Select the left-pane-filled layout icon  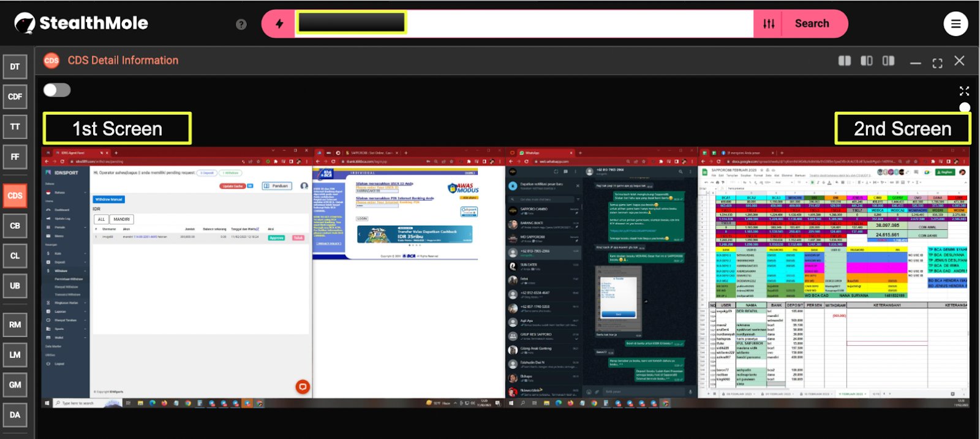click(x=867, y=61)
